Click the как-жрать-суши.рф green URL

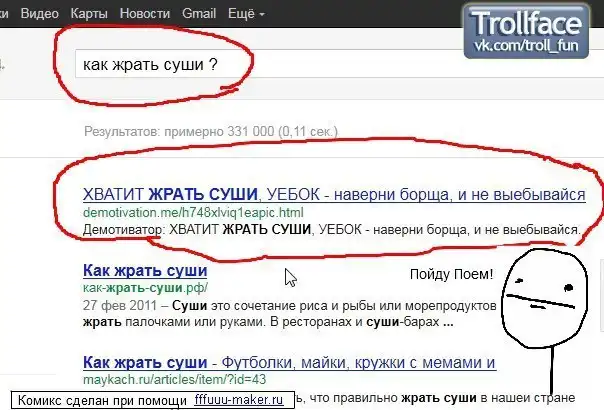click(132, 288)
